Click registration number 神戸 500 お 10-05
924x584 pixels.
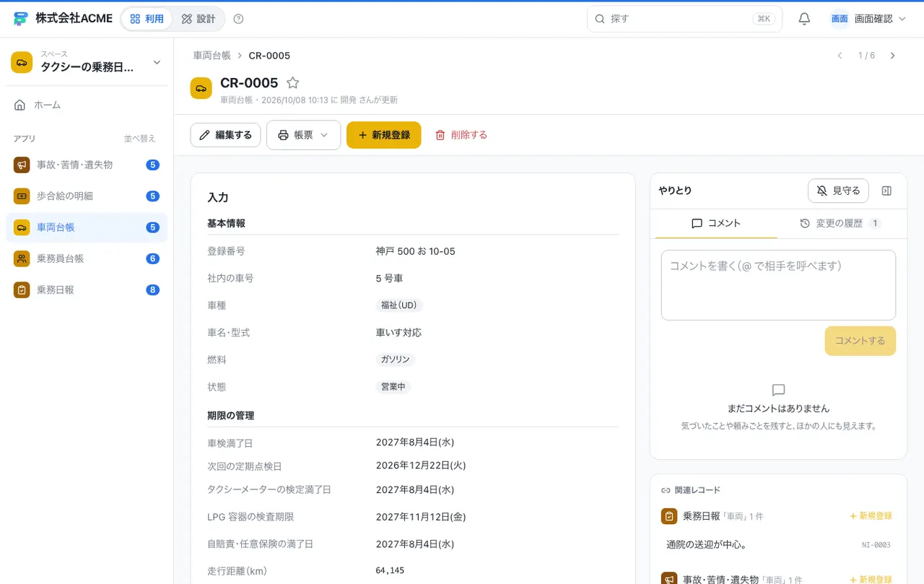click(x=415, y=251)
